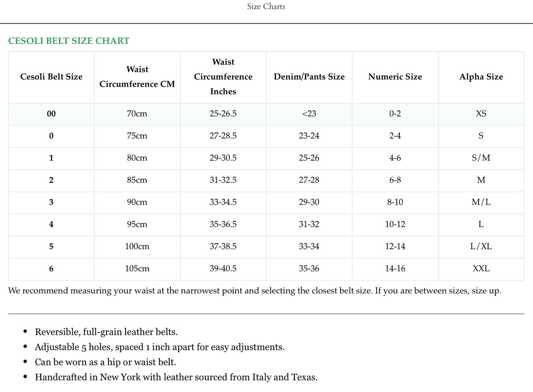Click the 100cm waist cell
Viewport: 533px width, 392px height.
point(137,246)
